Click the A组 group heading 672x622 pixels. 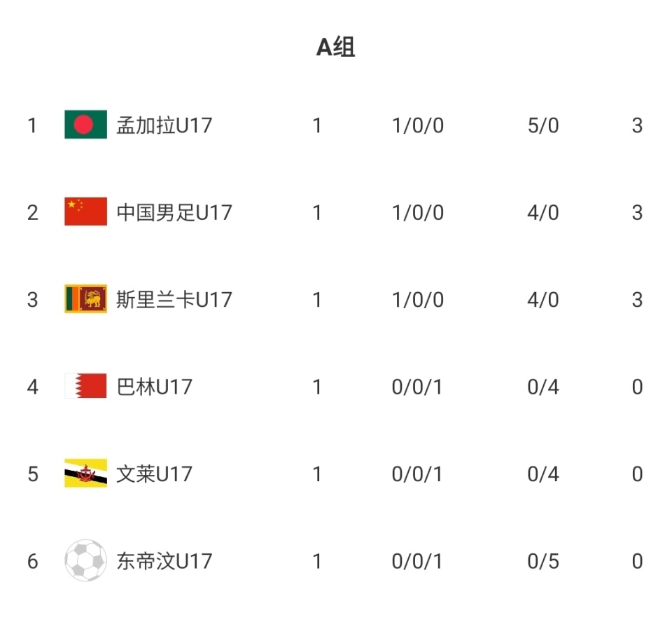pyautogui.click(x=336, y=47)
